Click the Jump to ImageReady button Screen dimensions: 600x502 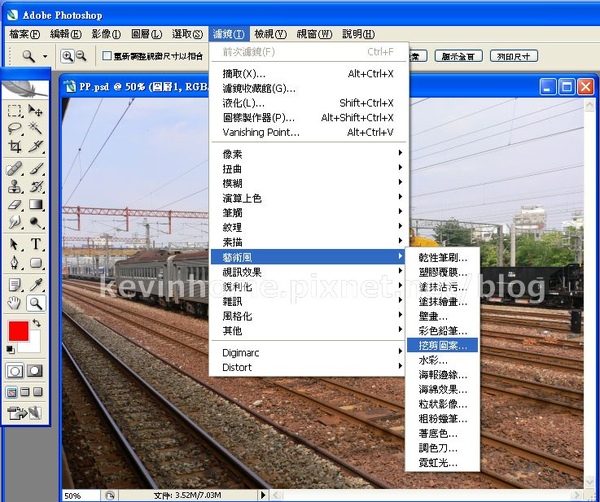(x=24, y=413)
